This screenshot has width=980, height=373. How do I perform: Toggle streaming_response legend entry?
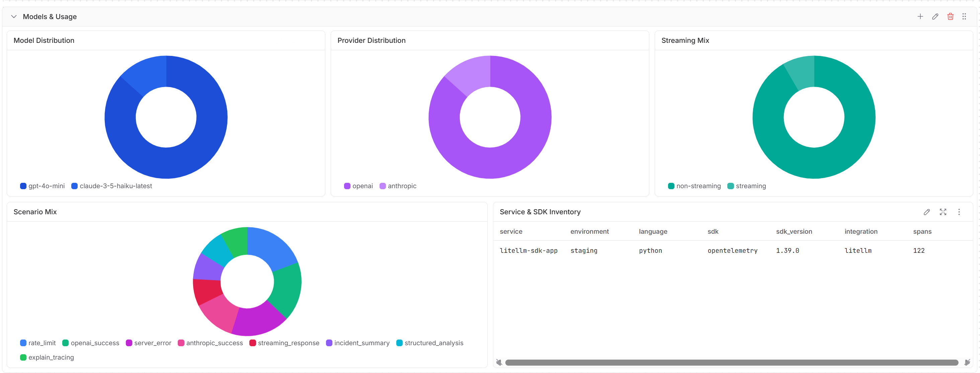click(284, 343)
